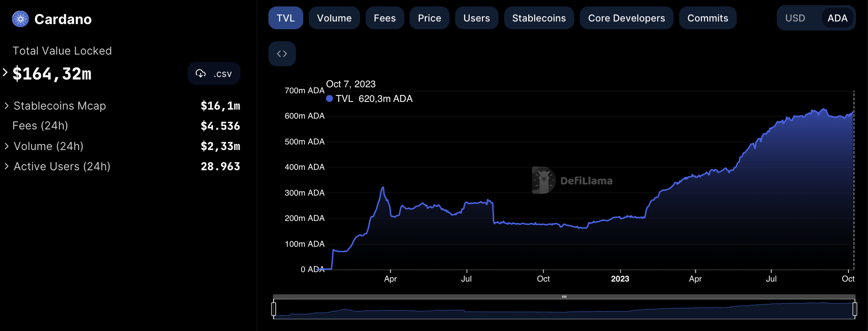Click the blue TVL legend dot
This screenshot has width=868, height=331.
click(x=329, y=98)
